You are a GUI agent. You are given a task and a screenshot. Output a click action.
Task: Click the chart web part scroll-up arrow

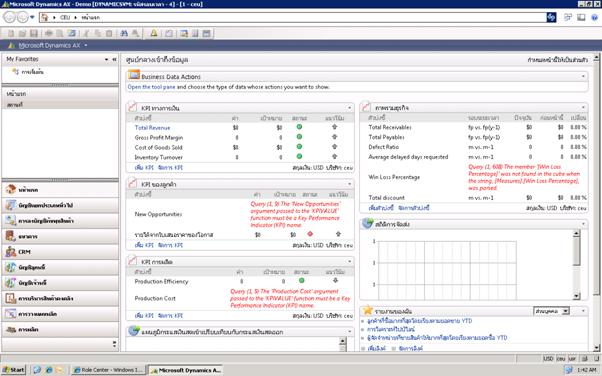pyautogui.click(x=576, y=234)
